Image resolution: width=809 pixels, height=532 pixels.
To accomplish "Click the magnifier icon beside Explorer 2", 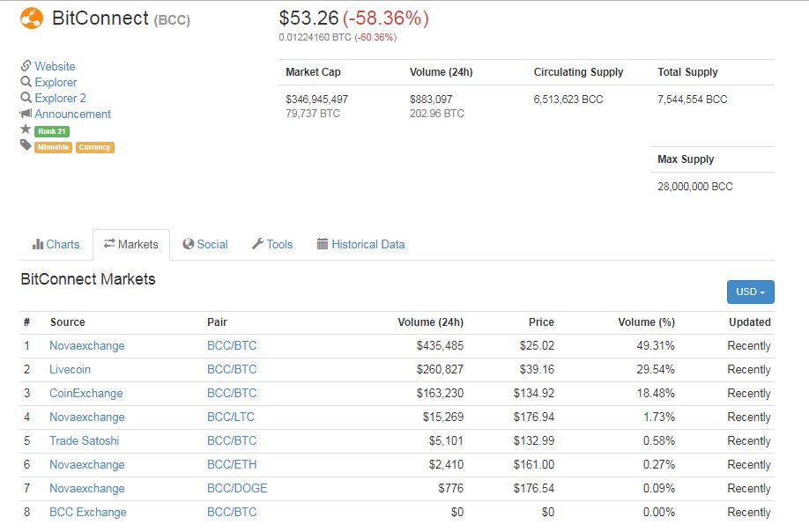I will [26, 98].
